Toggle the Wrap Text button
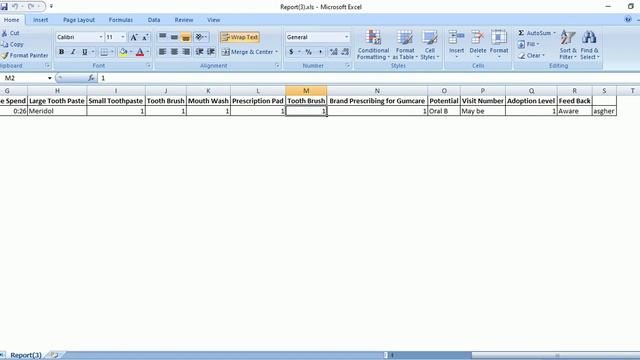Viewport: 640px width, 360px height. point(240,37)
